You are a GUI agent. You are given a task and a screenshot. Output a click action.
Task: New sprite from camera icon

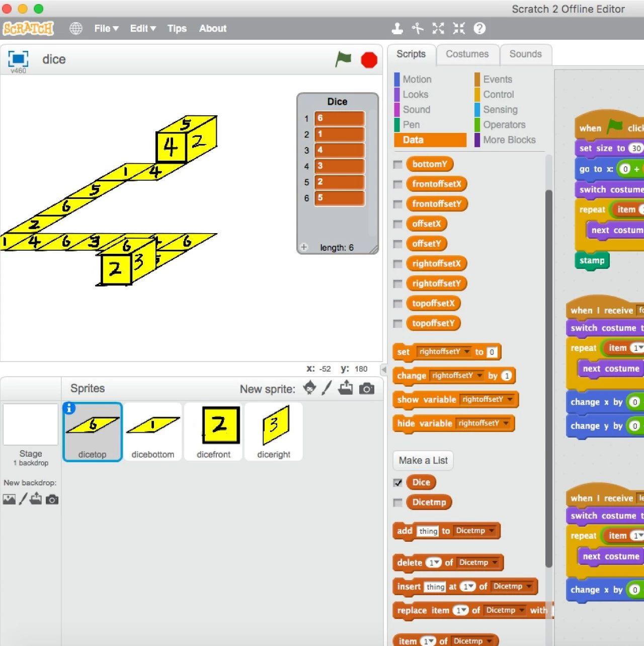(367, 389)
